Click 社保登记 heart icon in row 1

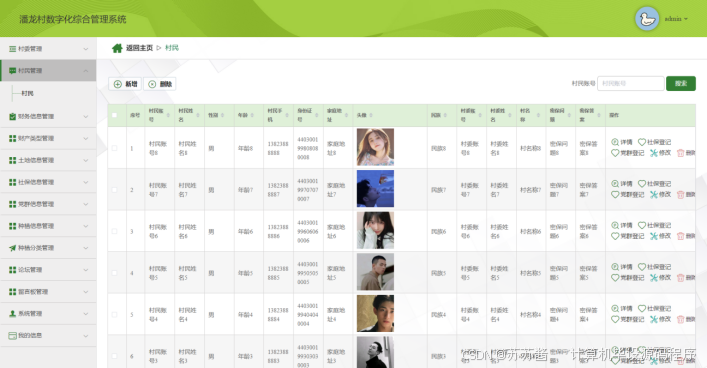642,142
